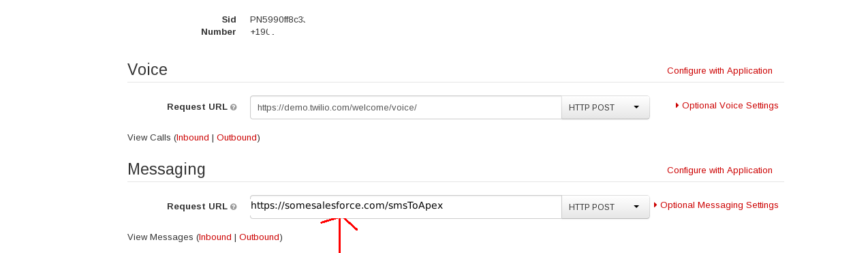868x253 pixels.
Task: Click help icon beside Messaging Request URL
Action: (234, 207)
